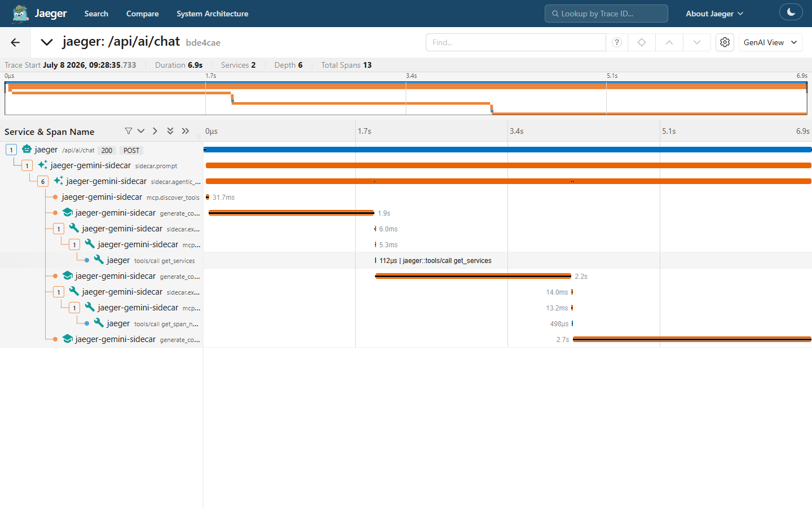Image resolution: width=812 pixels, height=508 pixels.
Task: Click the wrench icon on the 13.2ms mcp row
Action: click(x=90, y=307)
